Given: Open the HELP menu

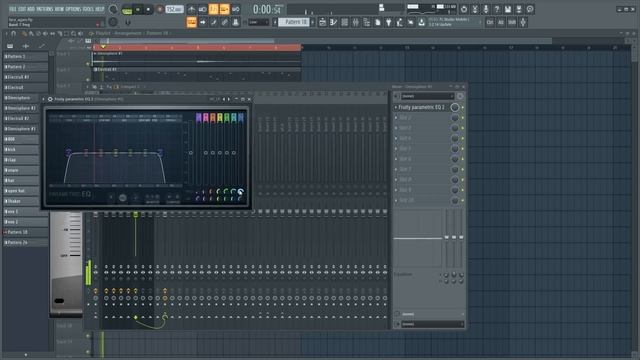Looking at the screenshot, I should click(100, 9).
